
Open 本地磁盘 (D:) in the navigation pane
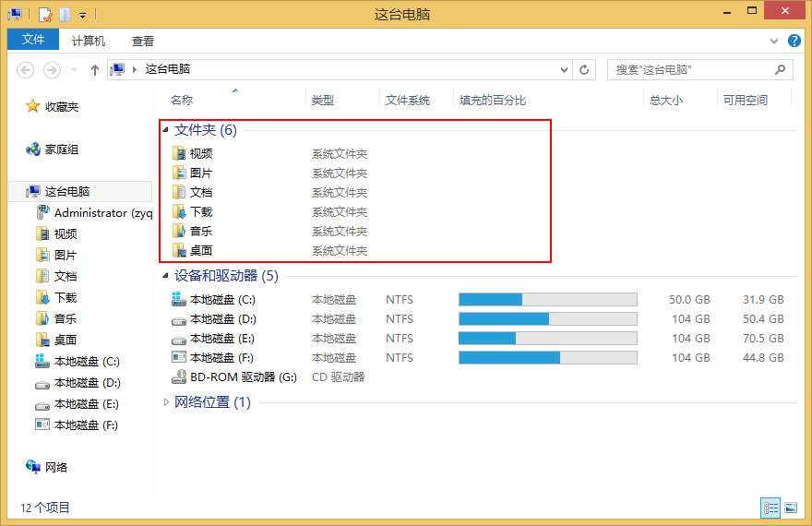pyautogui.click(x=87, y=383)
